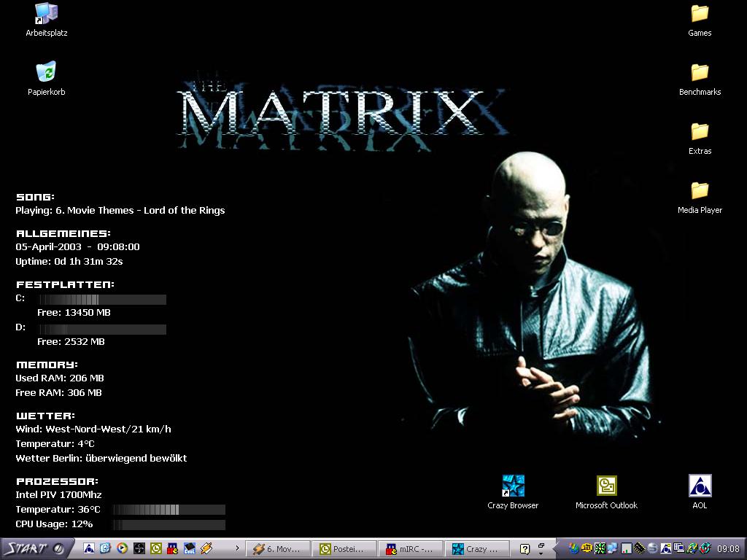This screenshot has height=560, width=747.
Task: Click the silver S globe tray icon
Action: [x=653, y=548]
